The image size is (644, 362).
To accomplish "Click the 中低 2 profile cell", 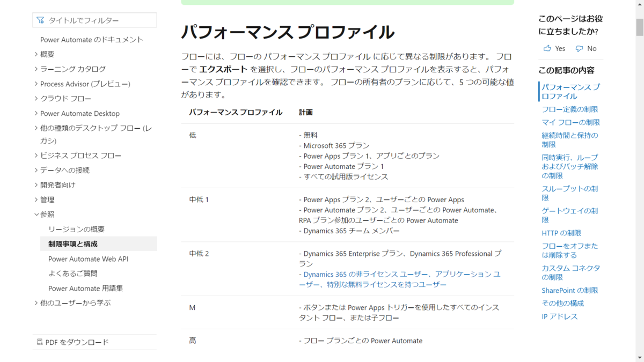I will [199, 254].
